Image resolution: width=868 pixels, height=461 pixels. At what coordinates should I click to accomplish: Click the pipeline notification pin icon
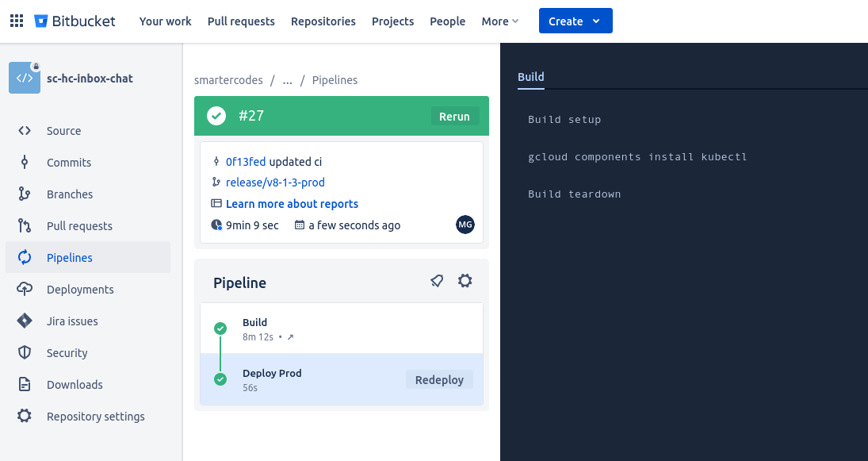tap(437, 281)
